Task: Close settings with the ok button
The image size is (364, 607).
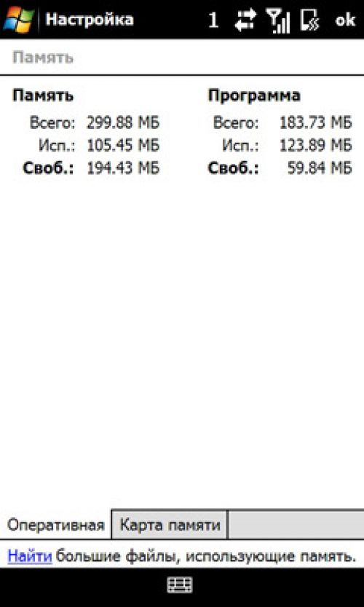Action: [x=345, y=20]
